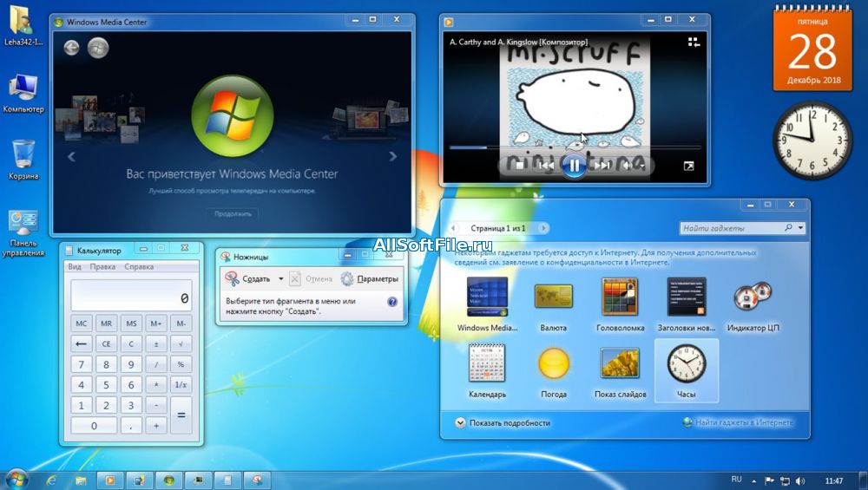Open the Вид menu in Calculator
Screen dimensions: 868x490
[75, 267]
